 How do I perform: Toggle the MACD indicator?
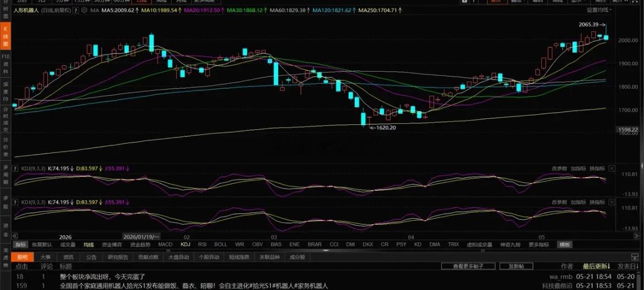[x=166, y=244]
